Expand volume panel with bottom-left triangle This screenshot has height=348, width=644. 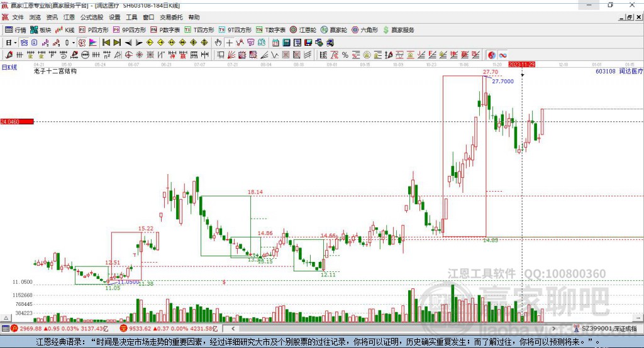pos(6,318)
